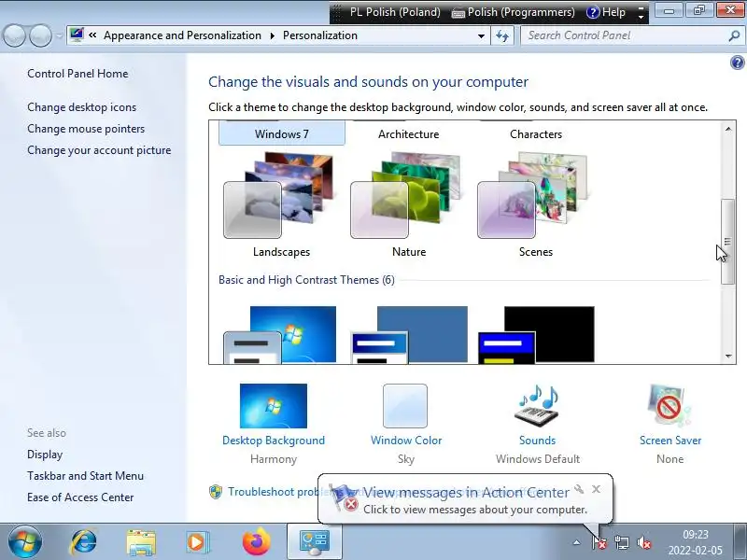Image resolution: width=747 pixels, height=560 pixels.
Task: Click the theme list scroll up arrow
Action: tap(728, 129)
